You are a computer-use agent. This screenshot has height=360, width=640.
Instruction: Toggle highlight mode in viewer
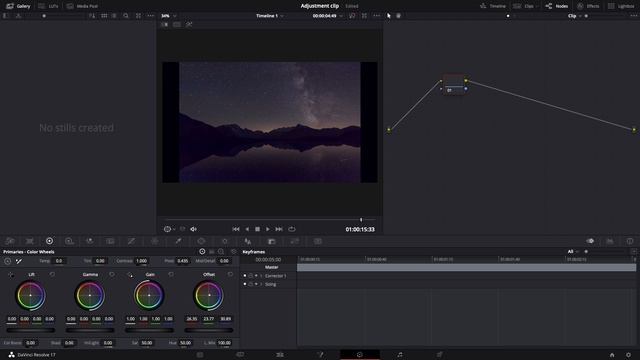click(x=189, y=24)
